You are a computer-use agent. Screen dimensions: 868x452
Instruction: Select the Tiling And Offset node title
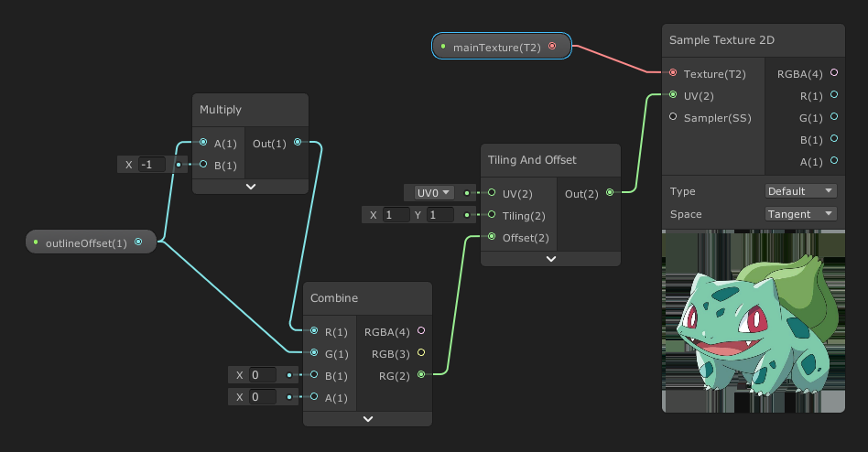[x=532, y=160]
